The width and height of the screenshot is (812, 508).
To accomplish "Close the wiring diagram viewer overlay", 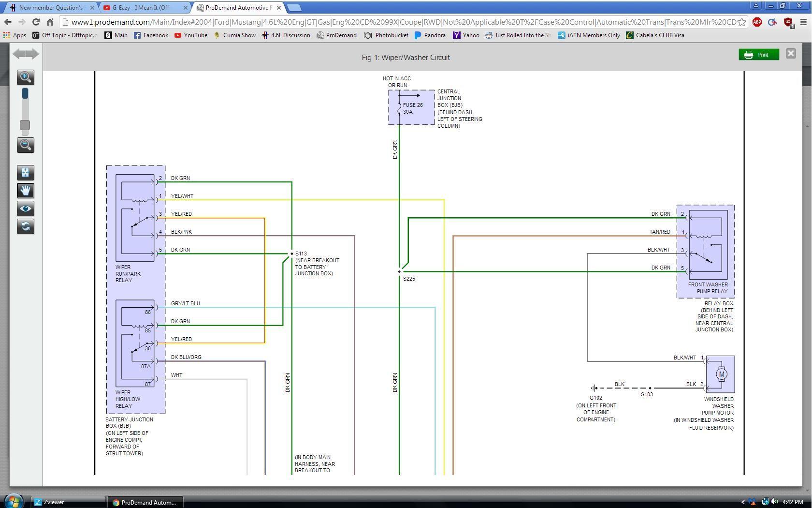I will [791, 54].
